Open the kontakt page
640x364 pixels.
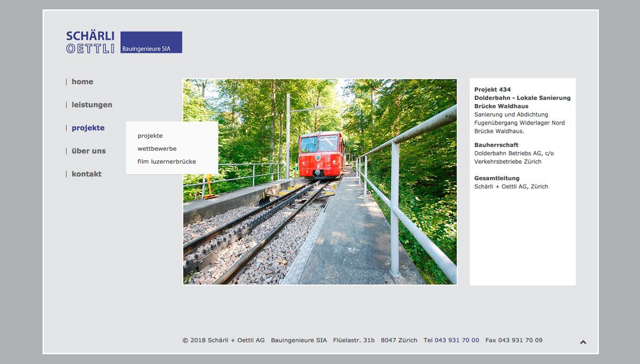click(x=86, y=173)
